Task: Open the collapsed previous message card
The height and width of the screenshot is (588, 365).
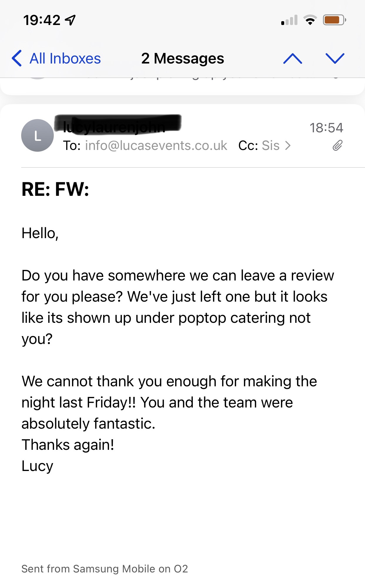Action: (x=182, y=86)
